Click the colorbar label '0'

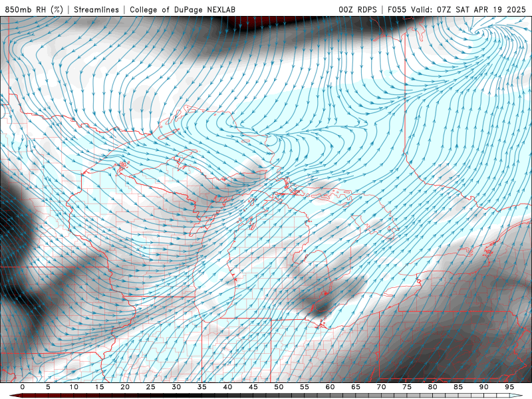(23, 387)
